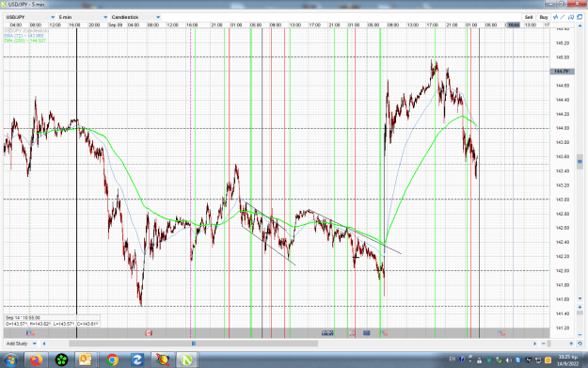Viewport: 588px width, 368px height.
Task: Open the green N trading app on taskbar
Action: click(x=186, y=360)
